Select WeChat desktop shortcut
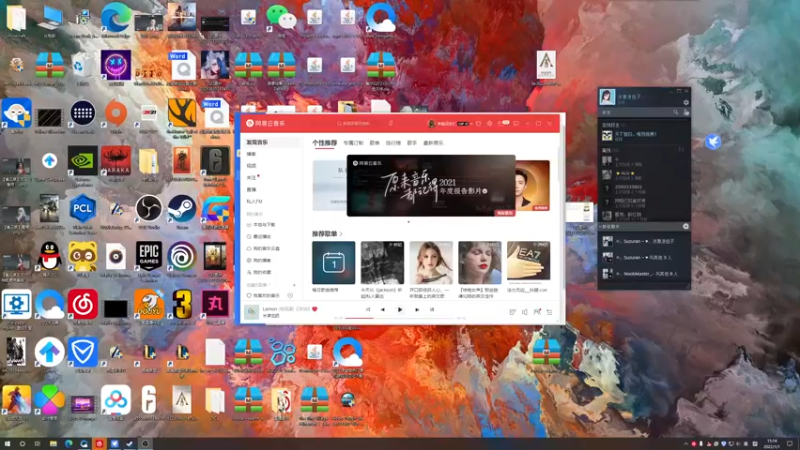The width and height of the screenshot is (800, 450). 281,17
